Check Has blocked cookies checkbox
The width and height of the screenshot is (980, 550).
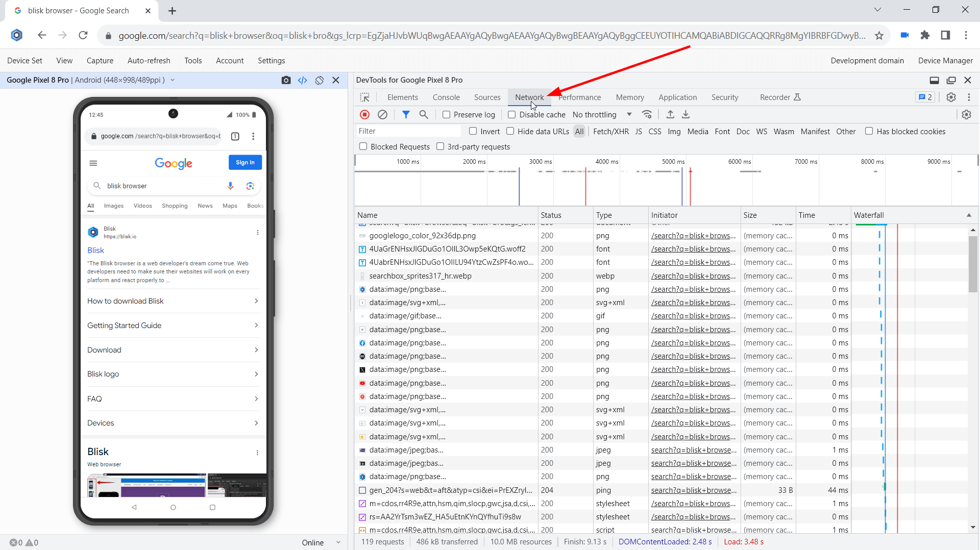869,131
